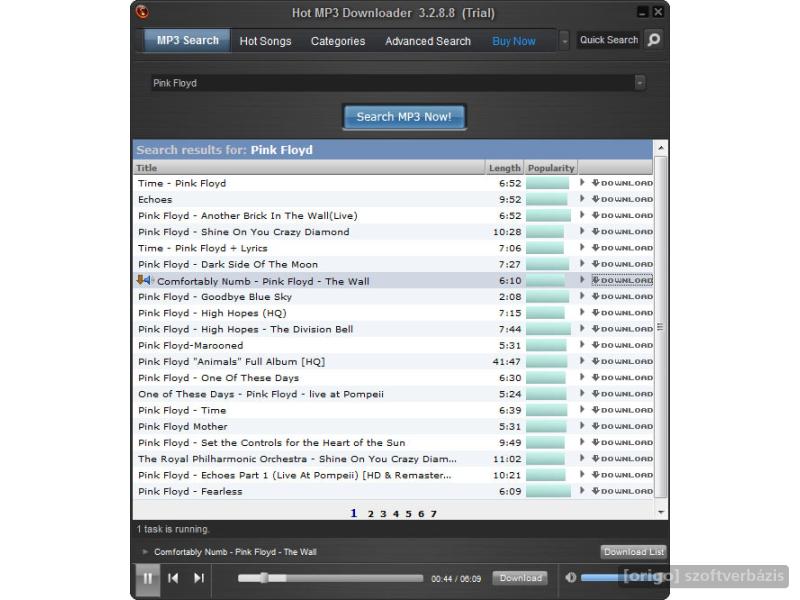Go to results page 3
This screenshot has width=800, height=600.
point(383,514)
